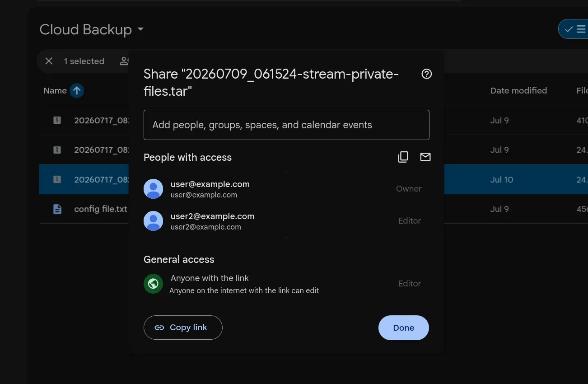Click the People with access heading
This screenshot has height=384, width=588.
(187, 157)
